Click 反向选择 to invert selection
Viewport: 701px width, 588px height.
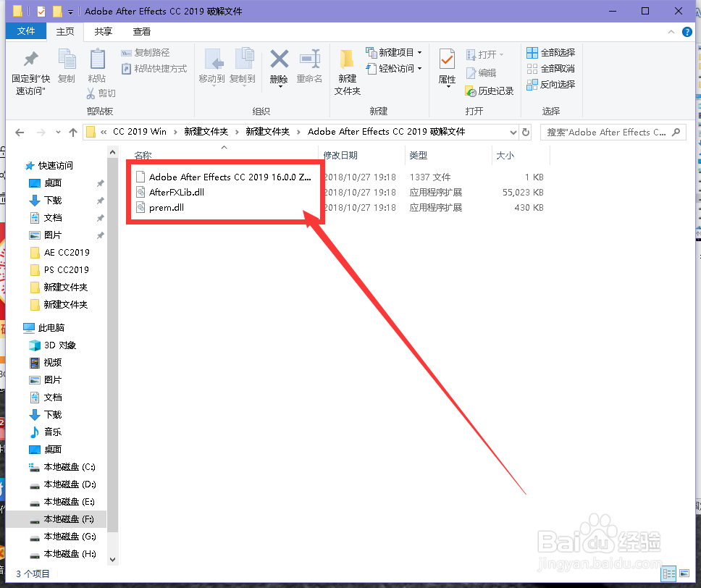point(552,84)
